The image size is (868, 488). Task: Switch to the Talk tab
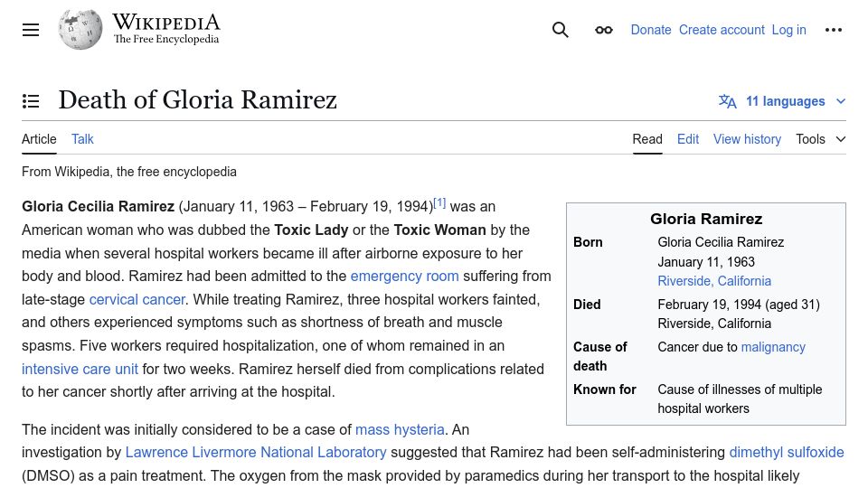82,139
